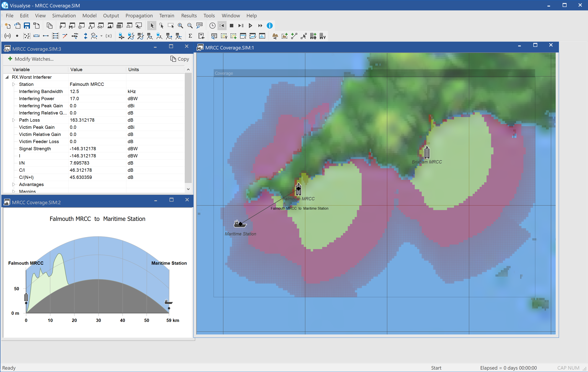Stop the simulation

[x=232, y=26]
